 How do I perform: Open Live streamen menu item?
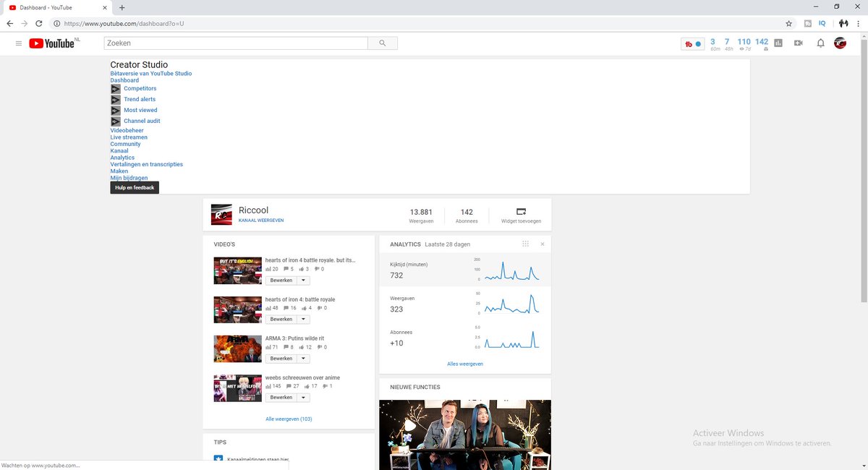129,137
